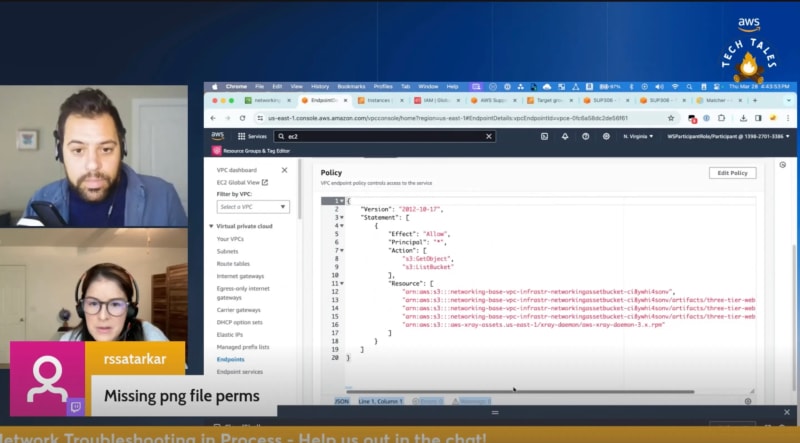Collapse the Action array fold arrow
This screenshot has width=800, height=443.
click(342, 250)
